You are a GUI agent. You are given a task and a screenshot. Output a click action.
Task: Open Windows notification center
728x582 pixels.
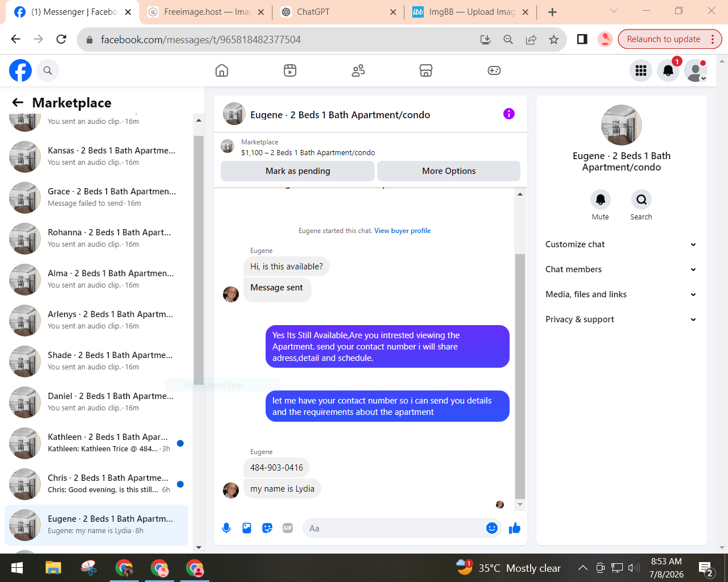pyautogui.click(x=706, y=568)
